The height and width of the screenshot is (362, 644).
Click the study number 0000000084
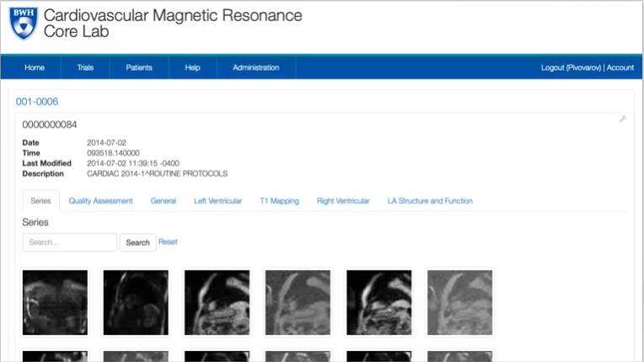[x=50, y=125]
